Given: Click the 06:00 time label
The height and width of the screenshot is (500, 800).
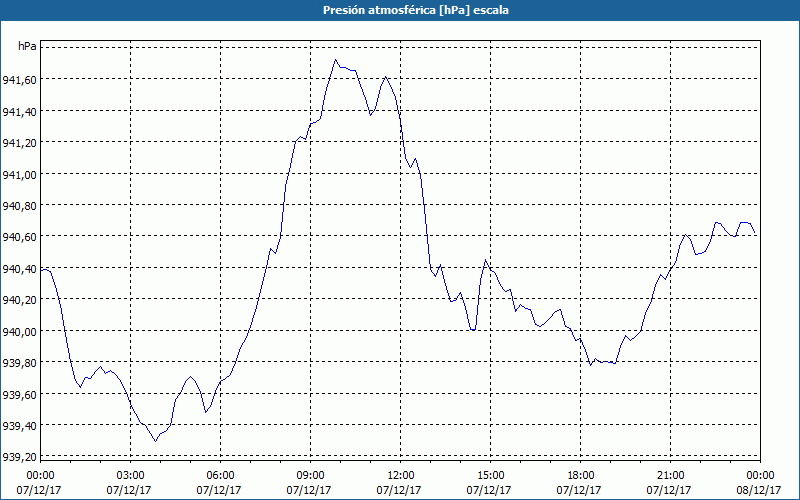Looking at the screenshot, I should click(220, 476).
